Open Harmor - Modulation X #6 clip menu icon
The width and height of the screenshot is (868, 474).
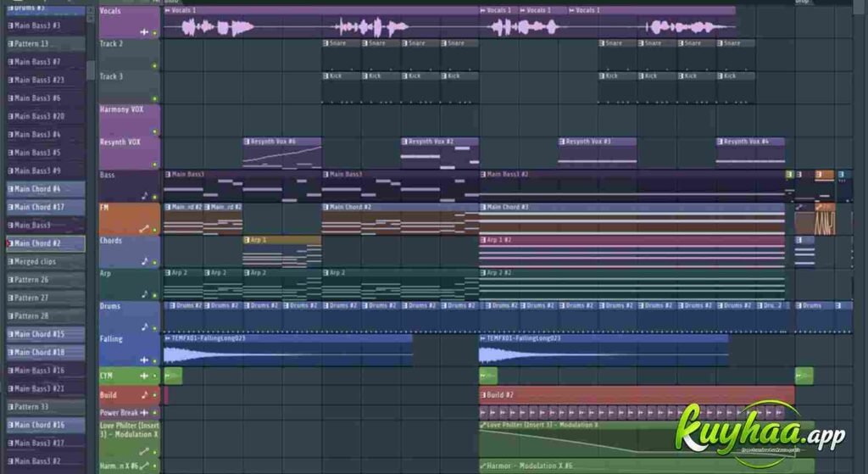point(482,466)
